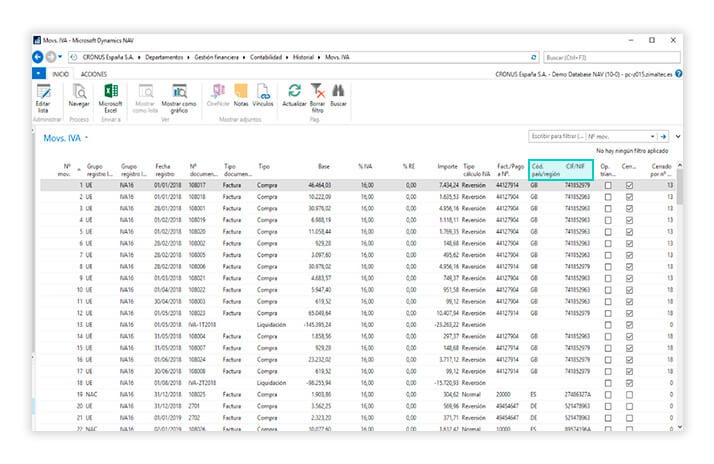Viewport: 714px width, 464px height.
Task: Export with the Microsoft Excel icon
Action: point(110,92)
